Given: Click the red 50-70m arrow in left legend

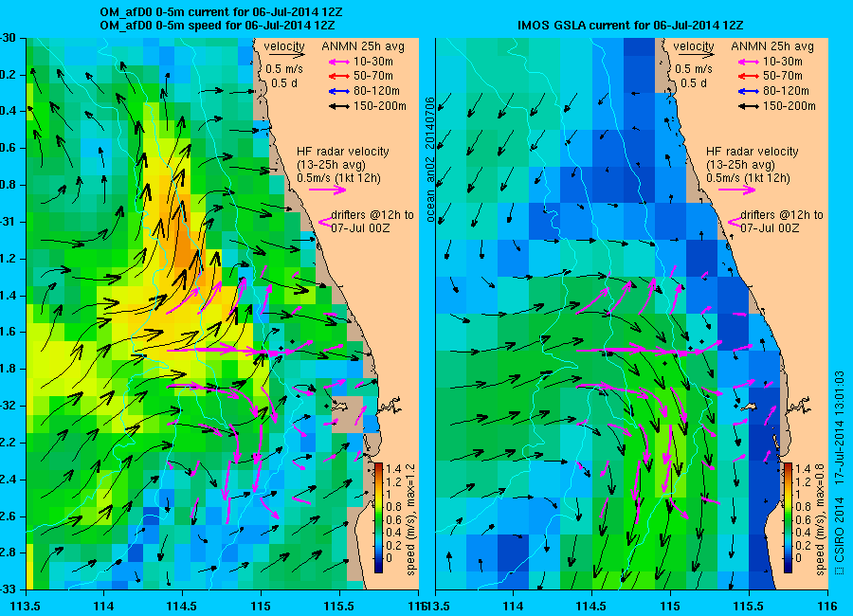Looking at the screenshot, I should (339, 77).
